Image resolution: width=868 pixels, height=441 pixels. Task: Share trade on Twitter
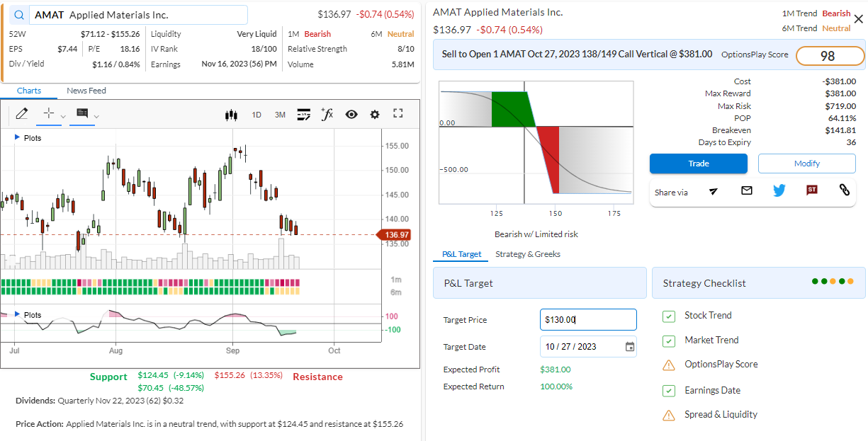point(779,190)
